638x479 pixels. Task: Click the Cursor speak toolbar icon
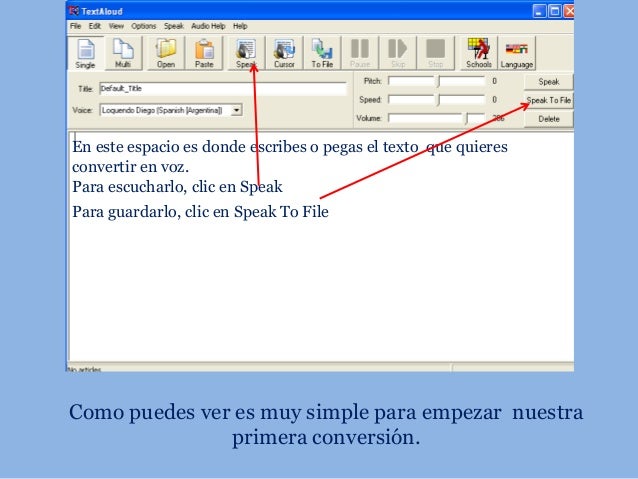(x=284, y=53)
